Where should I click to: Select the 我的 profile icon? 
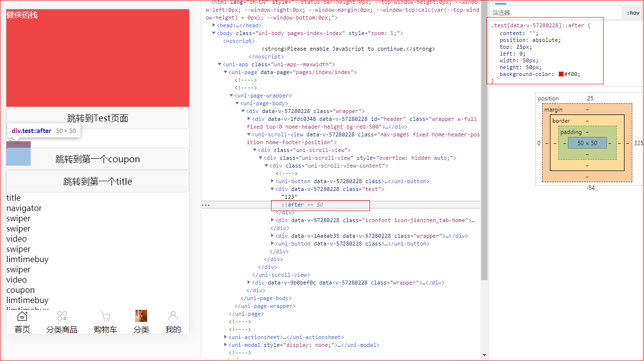[x=173, y=316]
